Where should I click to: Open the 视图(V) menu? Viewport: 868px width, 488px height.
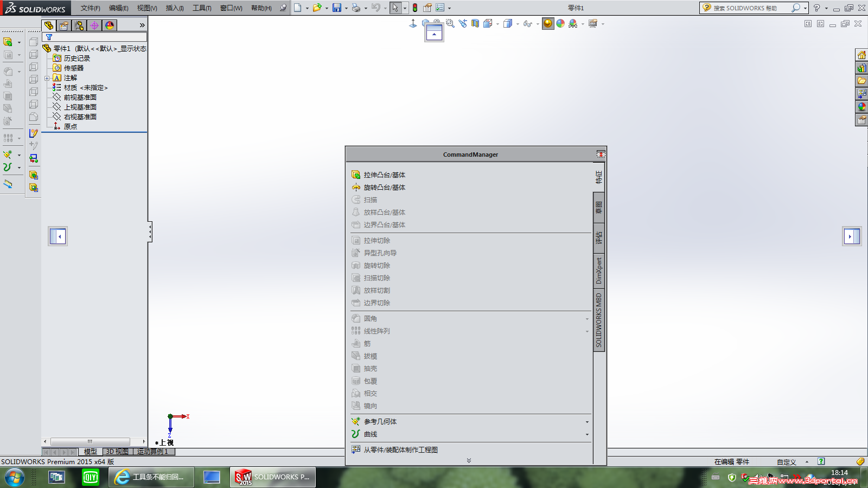point(147,8)
